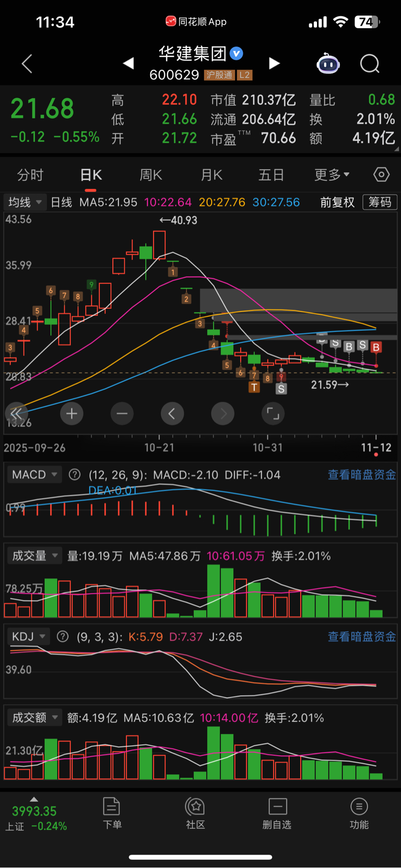This screenshot has height=868, width=401.
Task: Tap the high price 22.10
Action: [179, 100]
